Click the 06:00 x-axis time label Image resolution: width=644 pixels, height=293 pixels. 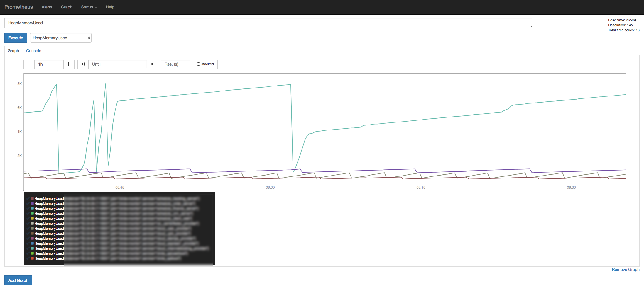point(270,188)
